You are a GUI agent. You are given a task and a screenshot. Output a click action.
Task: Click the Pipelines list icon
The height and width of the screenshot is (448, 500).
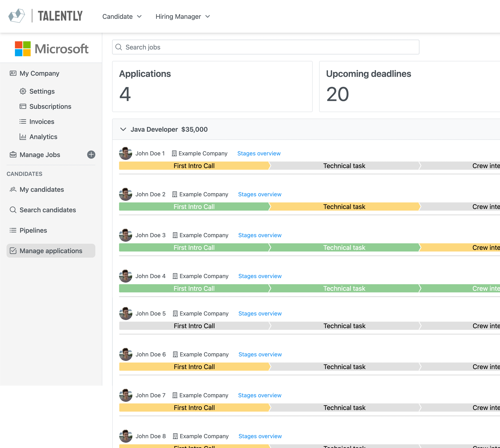click(x=13, y=230)
